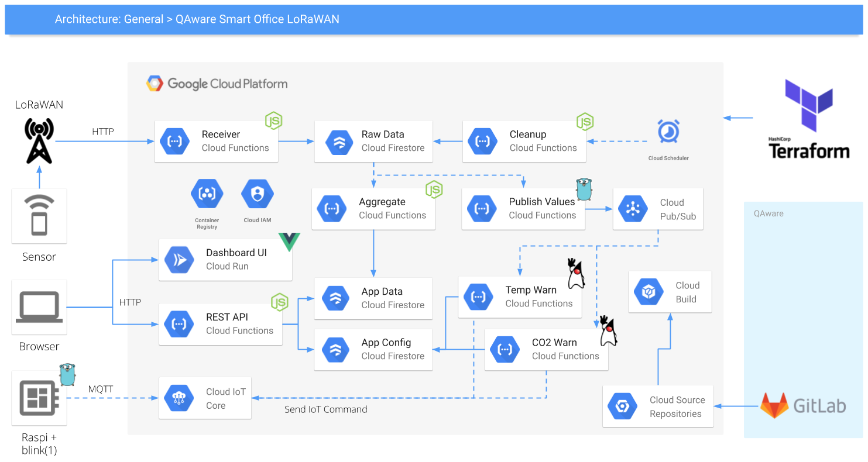Select the Sensor device icon
This screenshot has width=868, height=462.
(38, 216)
